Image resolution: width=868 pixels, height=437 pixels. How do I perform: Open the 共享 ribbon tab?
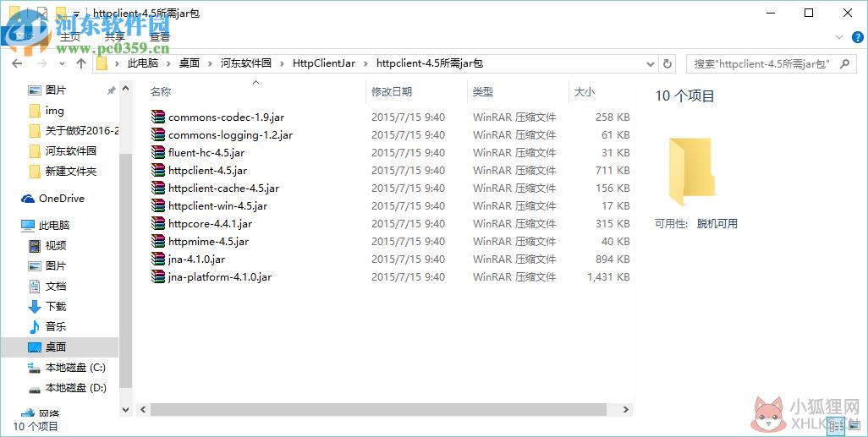coord(114,37)
